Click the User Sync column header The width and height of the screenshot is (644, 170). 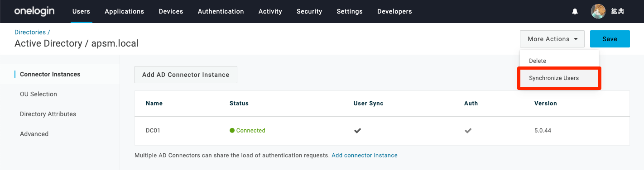click(368, 104)
